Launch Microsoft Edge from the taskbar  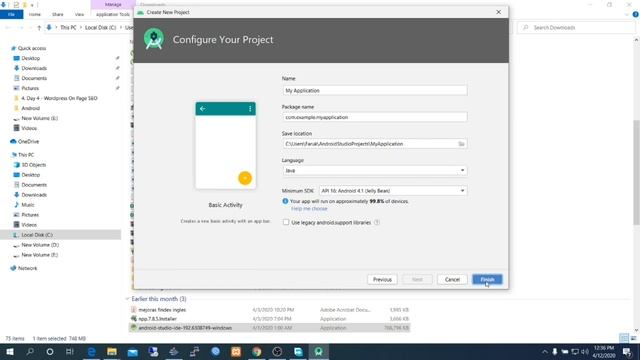click(91, 351)
